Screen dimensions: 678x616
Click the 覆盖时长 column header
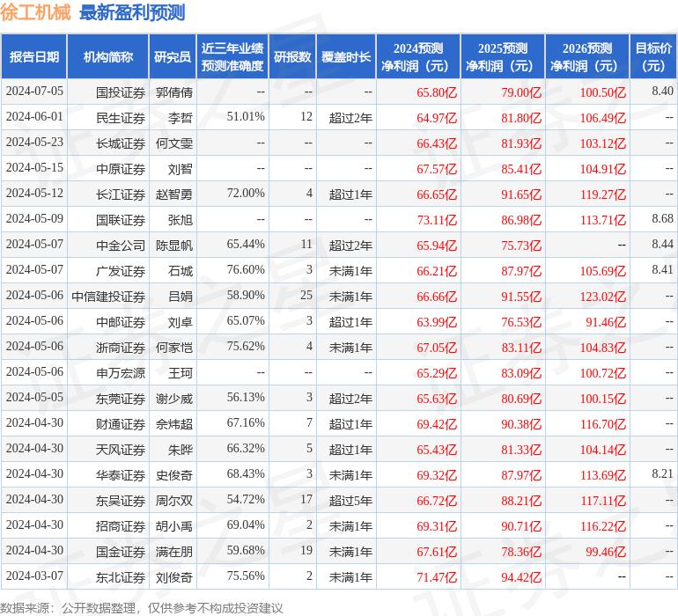[345, 56]
